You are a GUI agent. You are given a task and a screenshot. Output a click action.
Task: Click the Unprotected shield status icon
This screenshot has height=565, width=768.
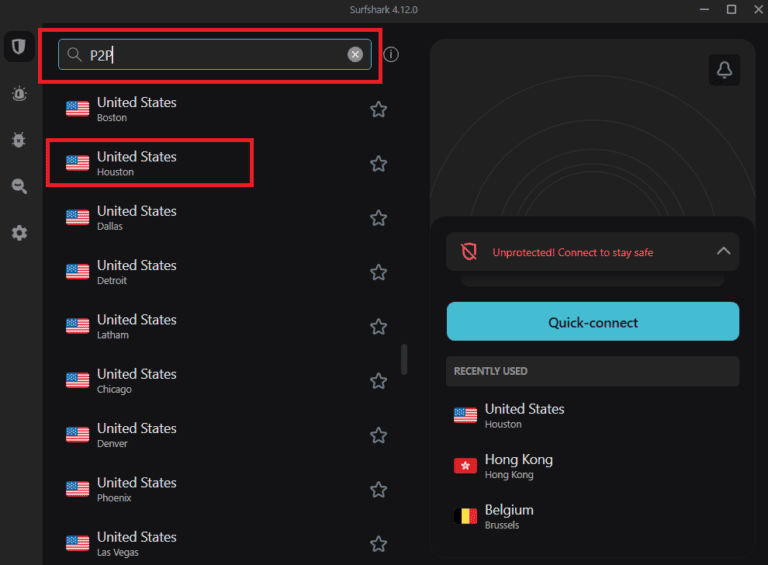click(x=469, y=252)
